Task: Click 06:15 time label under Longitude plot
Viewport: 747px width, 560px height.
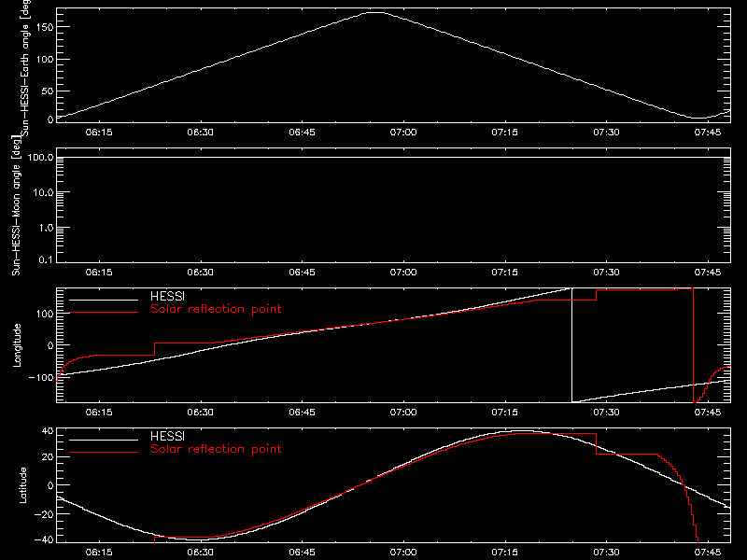Action: [x=99, y=413]
